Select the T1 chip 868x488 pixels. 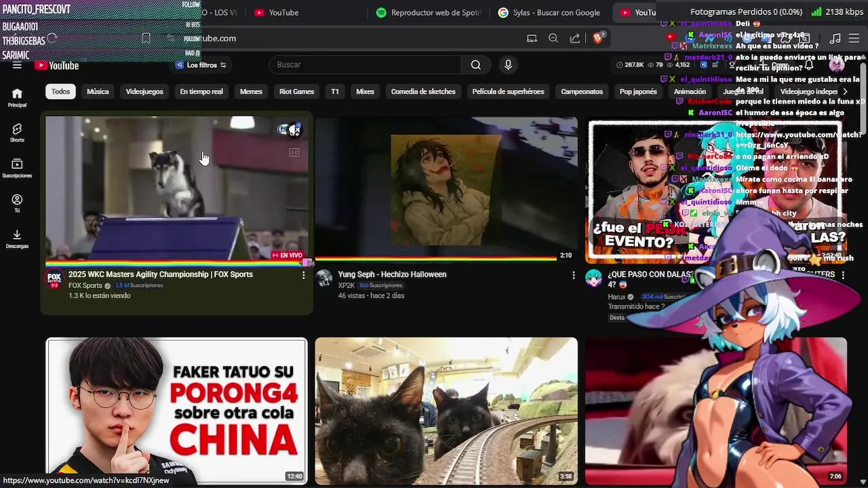[x=335, y=91]
